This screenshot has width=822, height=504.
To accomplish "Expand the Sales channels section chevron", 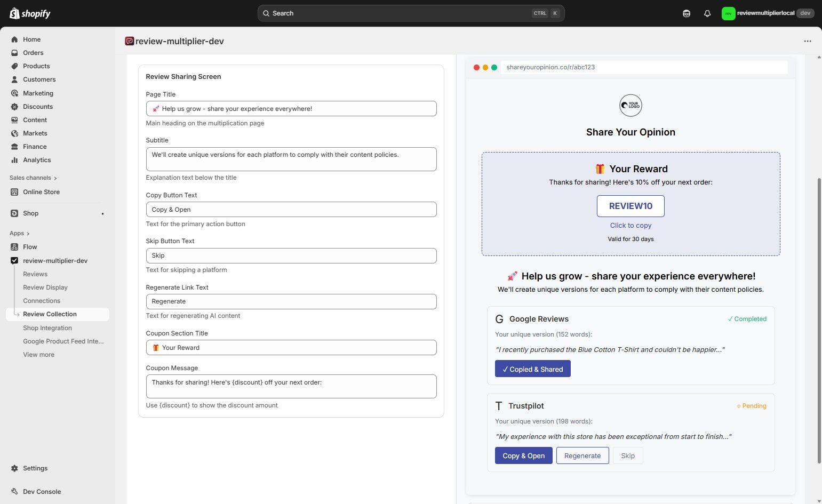I will [55, 178].
